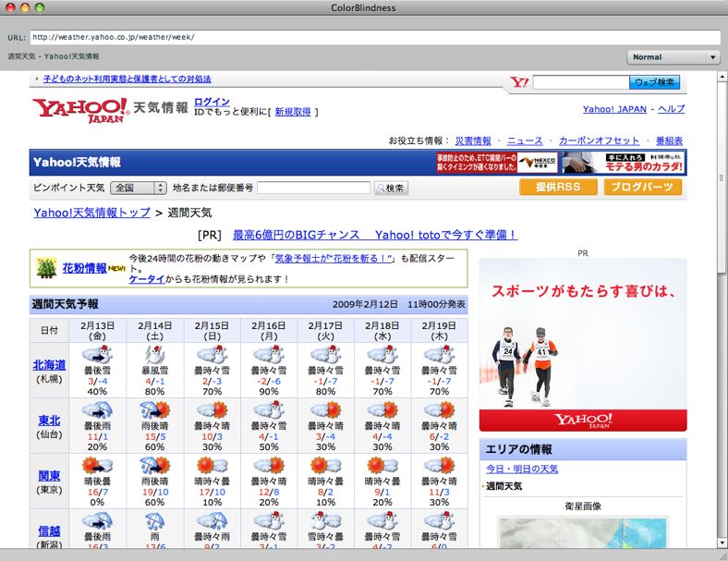Click the magnifier 検索 button
Viewport: 728px width, 561px height.
click(392, 188)
